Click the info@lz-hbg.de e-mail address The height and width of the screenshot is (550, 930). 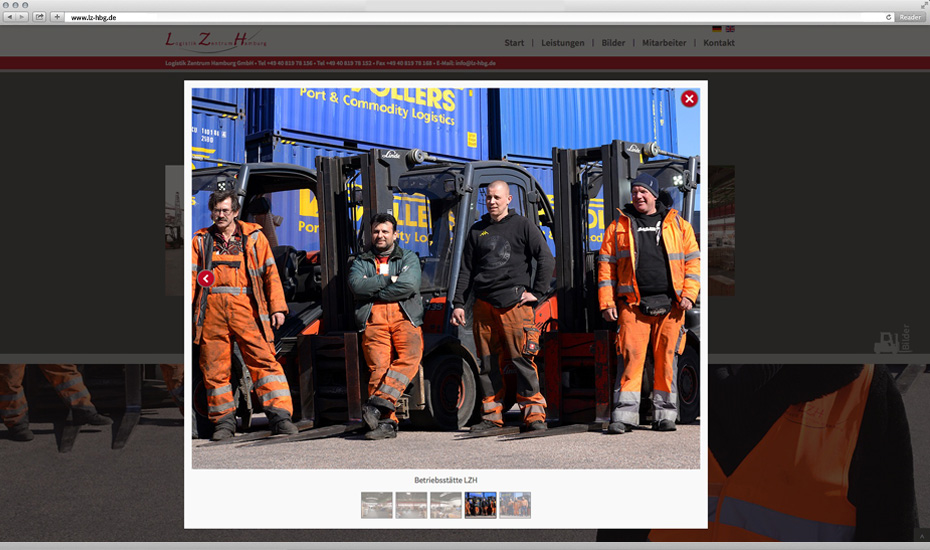476,63
